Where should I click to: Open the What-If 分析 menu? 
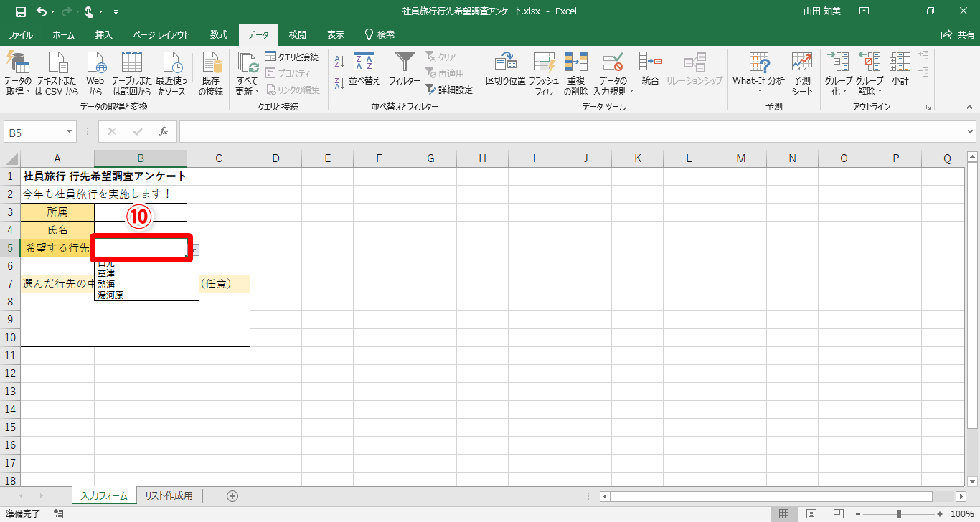coord(758,74)
